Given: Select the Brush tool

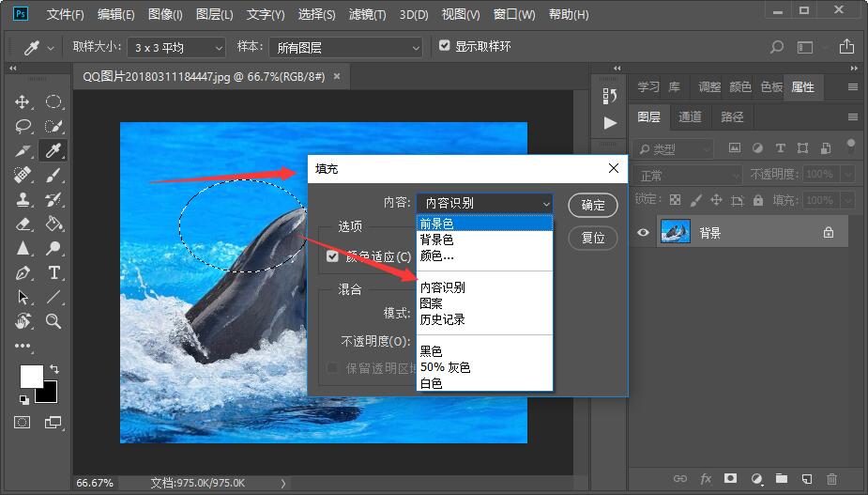Looking at the screenshot, I should tap(53, 175).
